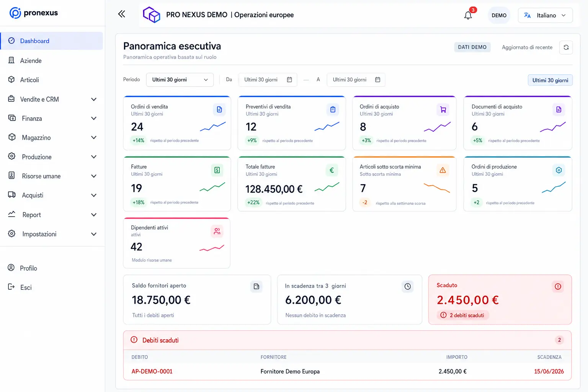Click the Articoli box icon

pos(11,80)
